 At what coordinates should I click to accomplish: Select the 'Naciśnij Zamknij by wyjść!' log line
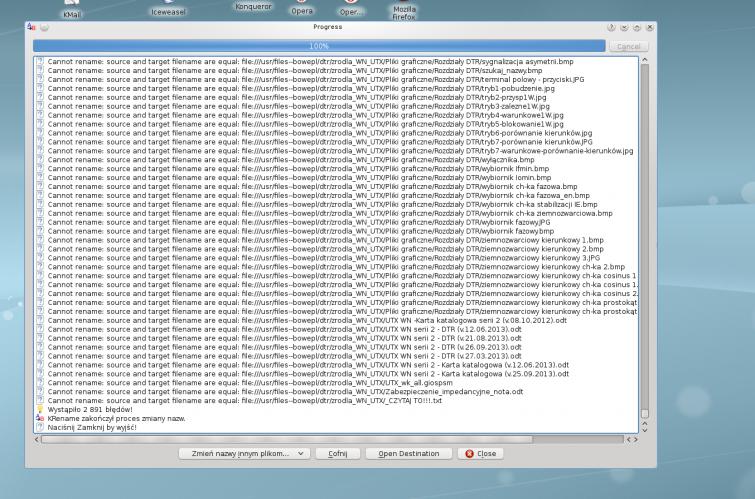pos(92,427)
